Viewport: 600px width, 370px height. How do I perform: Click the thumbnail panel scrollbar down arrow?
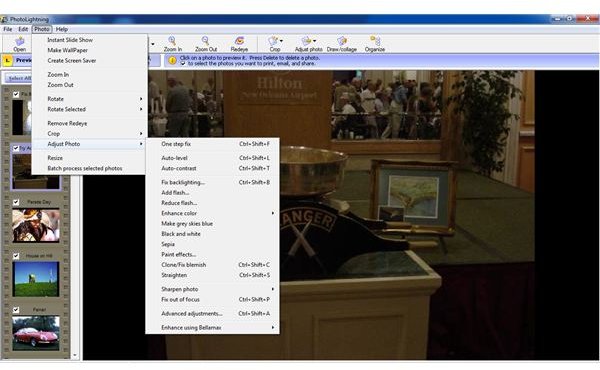coord(75,355)
